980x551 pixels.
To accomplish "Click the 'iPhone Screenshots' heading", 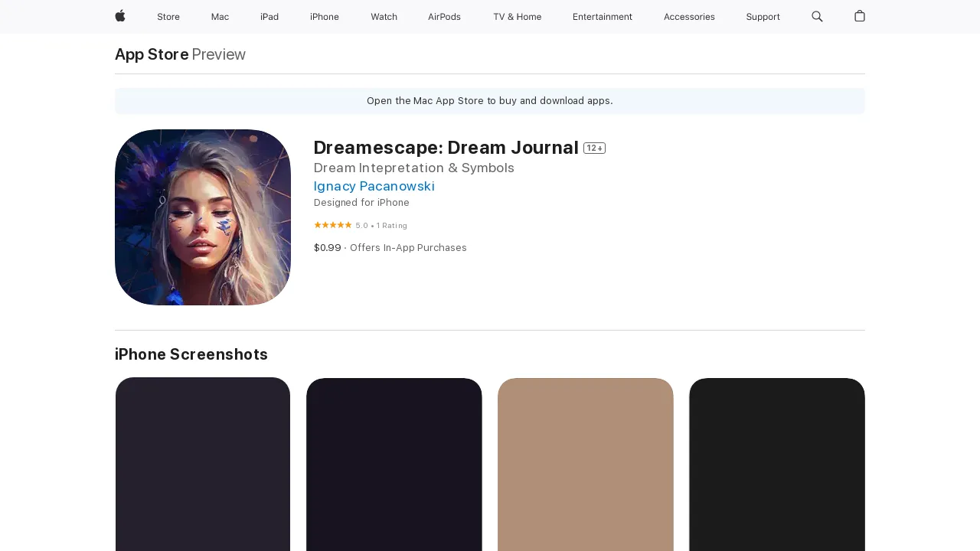I will point(191,354).
